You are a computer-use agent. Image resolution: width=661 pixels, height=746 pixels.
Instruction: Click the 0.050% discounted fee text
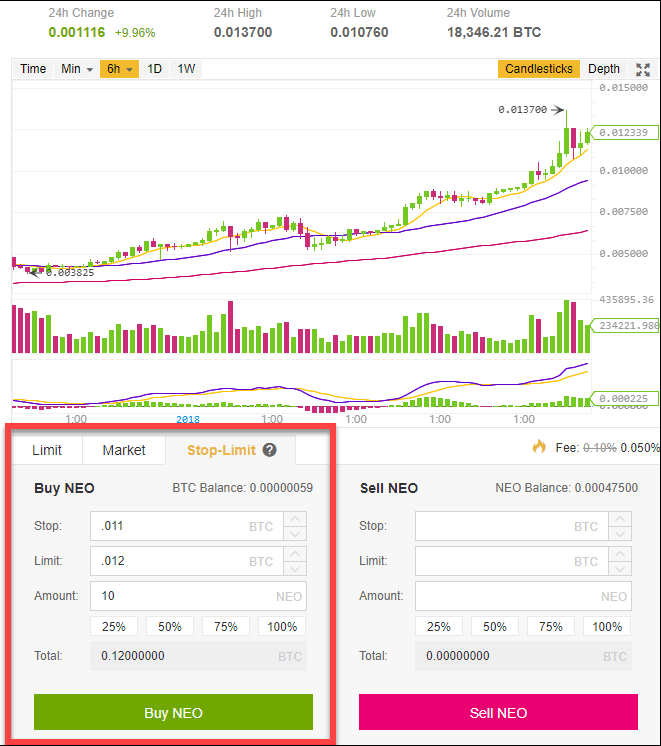click(640, 448)
